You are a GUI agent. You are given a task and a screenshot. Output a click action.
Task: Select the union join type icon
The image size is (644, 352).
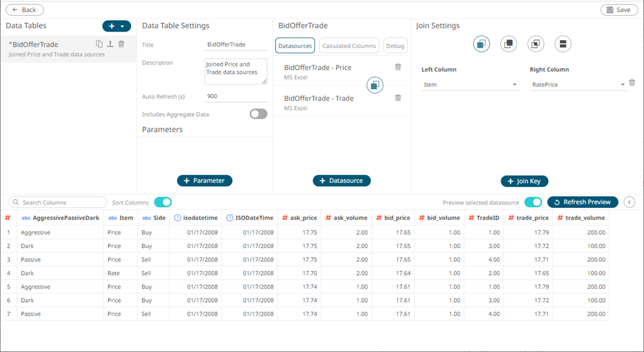(562, 44)
